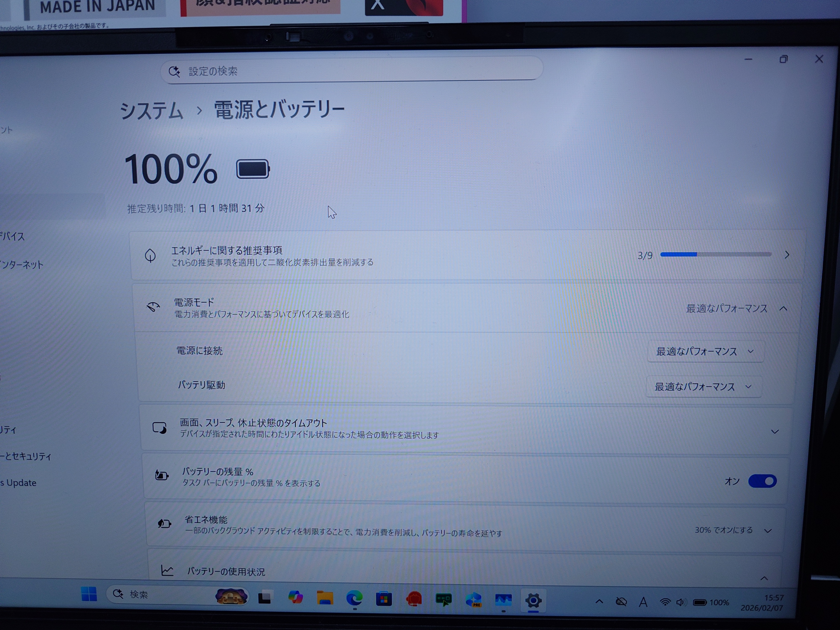
Task: Click the energy recommendations progress bar
Action: coord(715,255)
